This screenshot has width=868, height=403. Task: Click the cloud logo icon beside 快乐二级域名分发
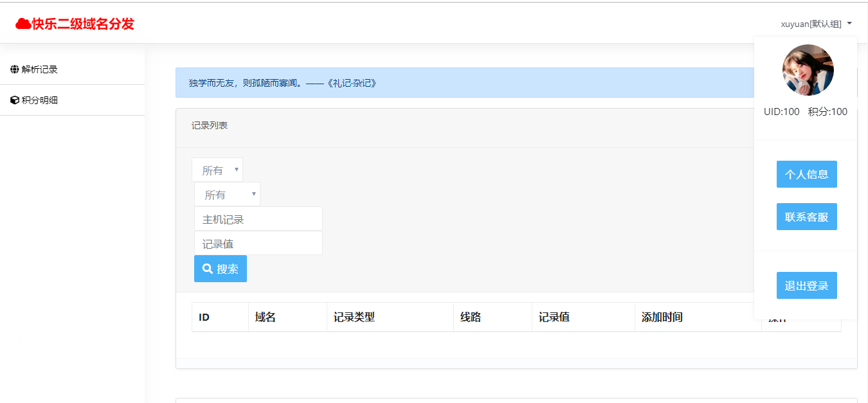25,22
